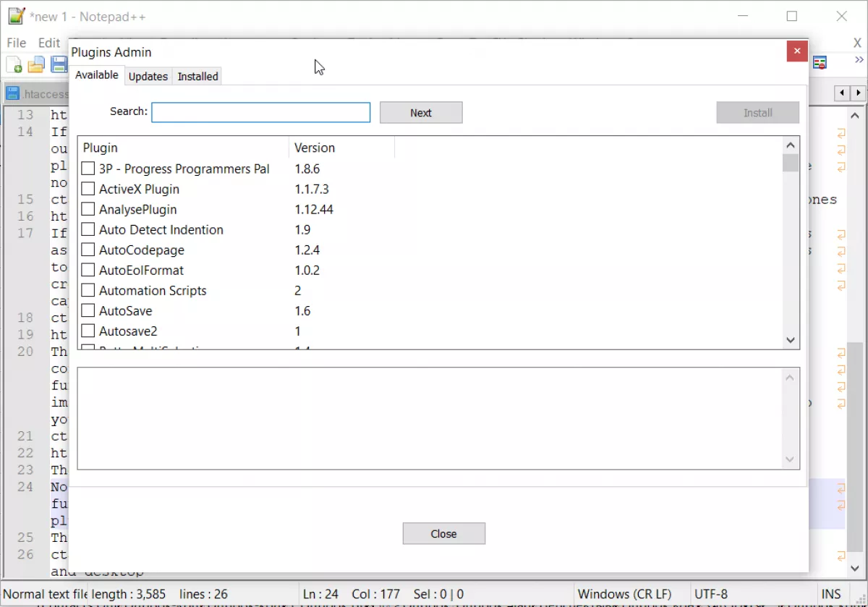The image size is (868, 607).
Task: Click the Install button
Action: pyautogui.click(x=758, y=113)
